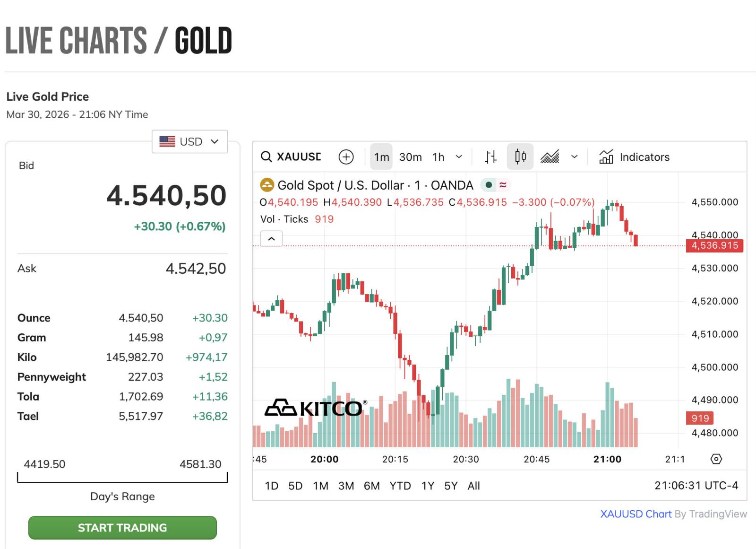
Task: Click the gold bar symbol logo
Action: 267,185
